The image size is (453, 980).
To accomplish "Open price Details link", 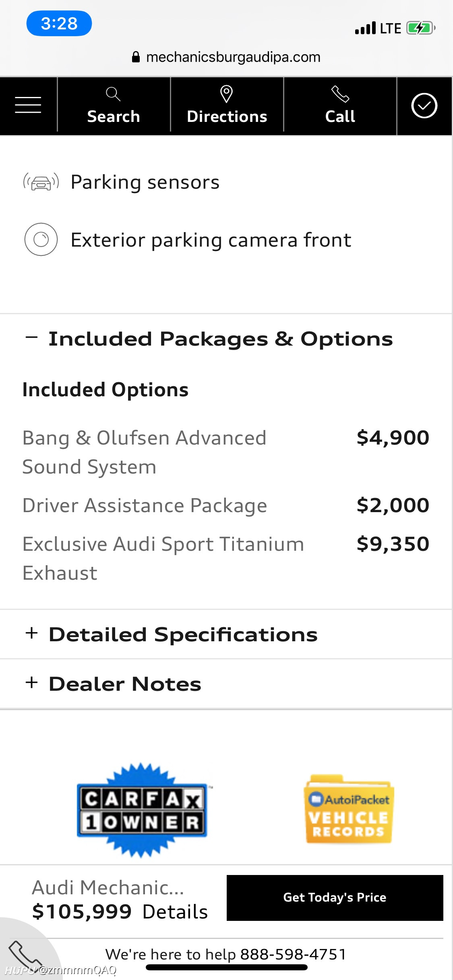I will 175,912.
